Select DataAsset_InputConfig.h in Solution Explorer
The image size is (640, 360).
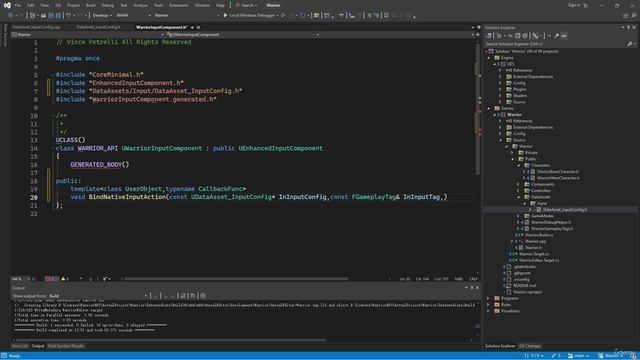tap(565, 210)
